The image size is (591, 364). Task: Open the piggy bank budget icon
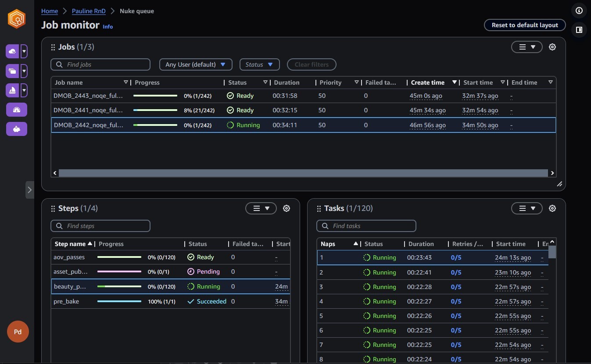(x=17, y=129)
